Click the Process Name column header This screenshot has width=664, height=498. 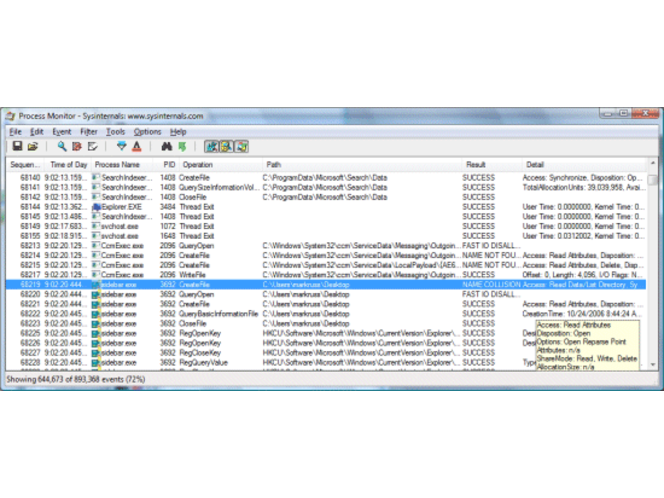[x=124, y=164]
